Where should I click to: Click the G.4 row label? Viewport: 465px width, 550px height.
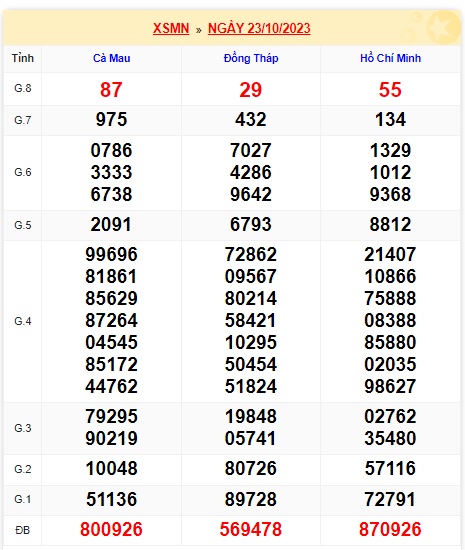pyautogui.click(x=23, y=321)
